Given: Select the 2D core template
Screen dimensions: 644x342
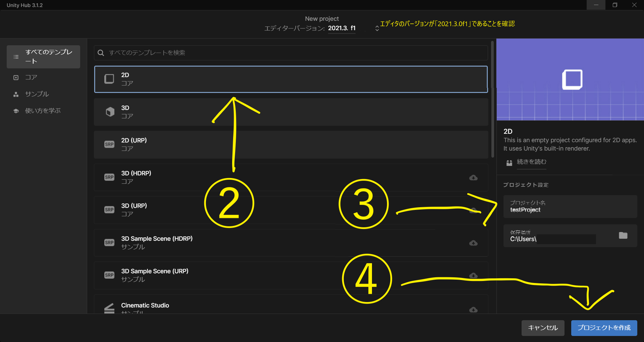Looking at the screenshot, I should click(x=291, y=79).
